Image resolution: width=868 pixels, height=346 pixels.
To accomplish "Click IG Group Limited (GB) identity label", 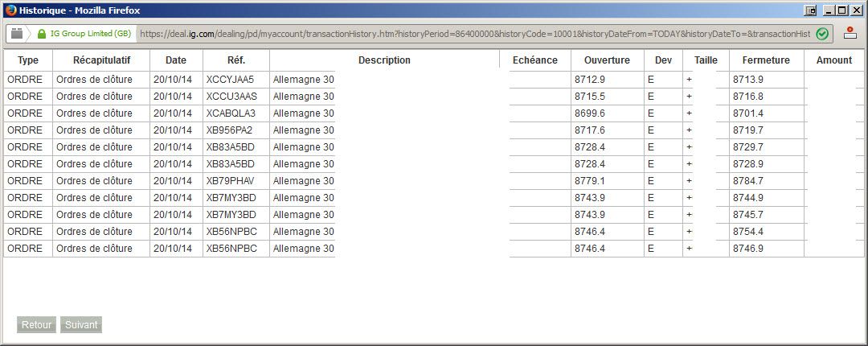I will click(x=90, y=34).
